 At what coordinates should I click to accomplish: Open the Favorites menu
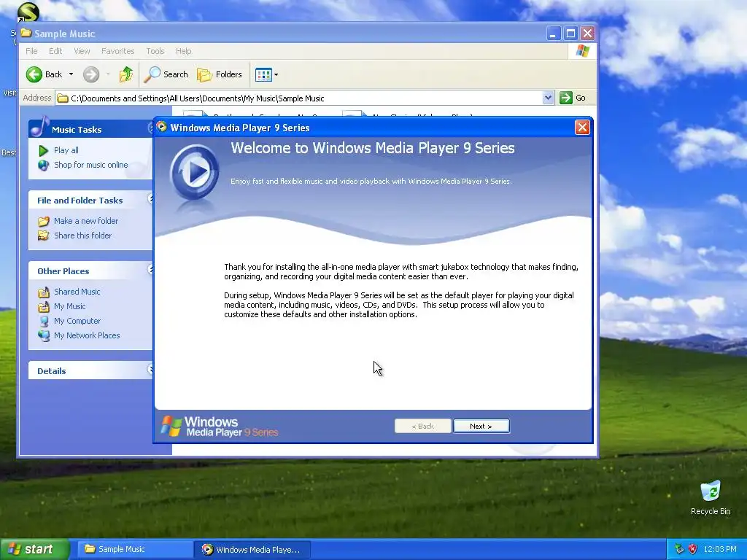coord(117,51)
